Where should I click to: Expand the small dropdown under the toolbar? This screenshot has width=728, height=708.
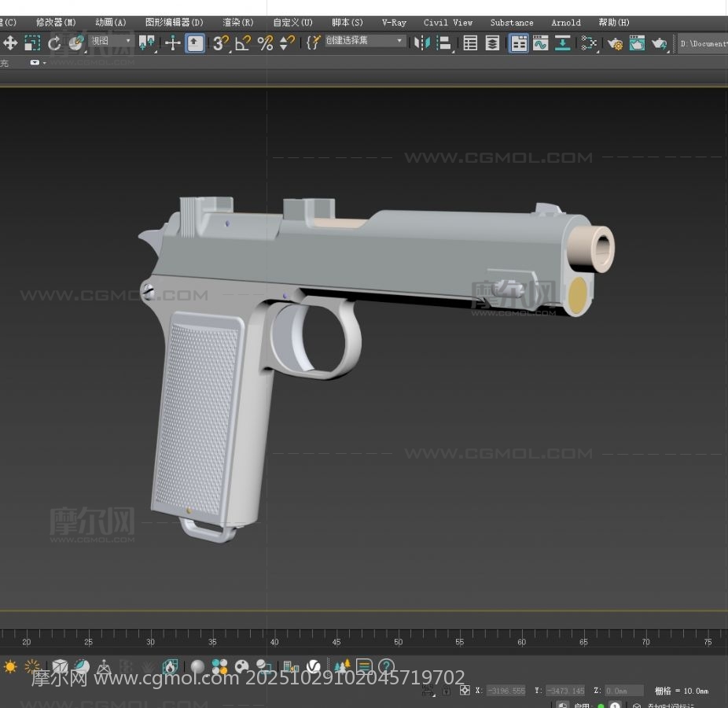tap(38, 63)
